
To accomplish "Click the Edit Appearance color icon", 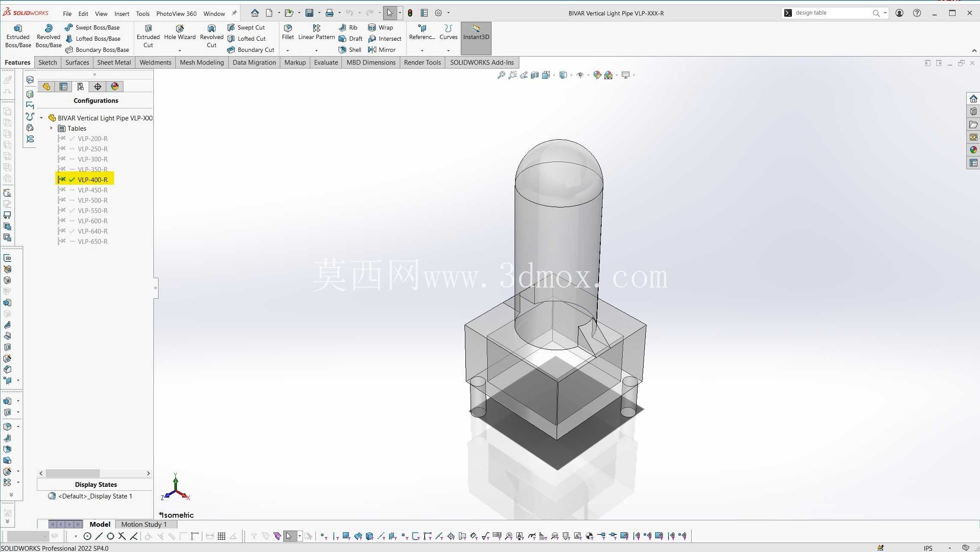I will 597,75.
